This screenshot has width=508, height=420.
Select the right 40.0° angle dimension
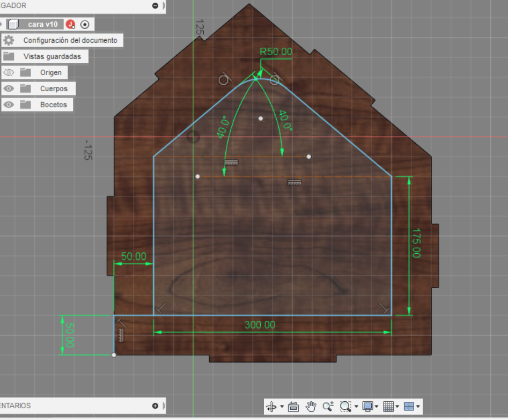[285, 120]
